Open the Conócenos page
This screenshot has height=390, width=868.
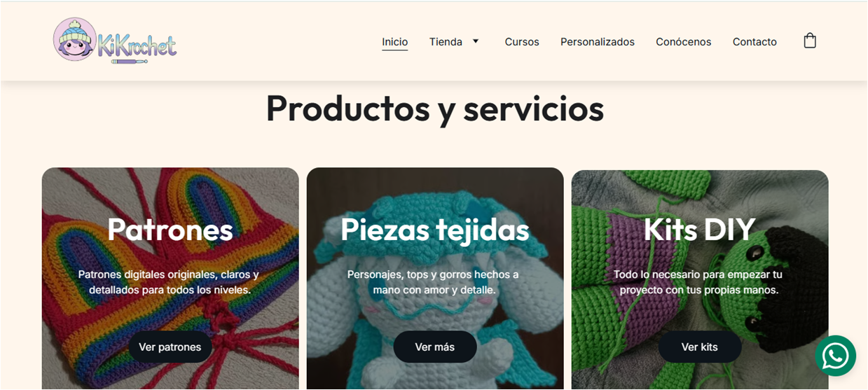(683, 42)
